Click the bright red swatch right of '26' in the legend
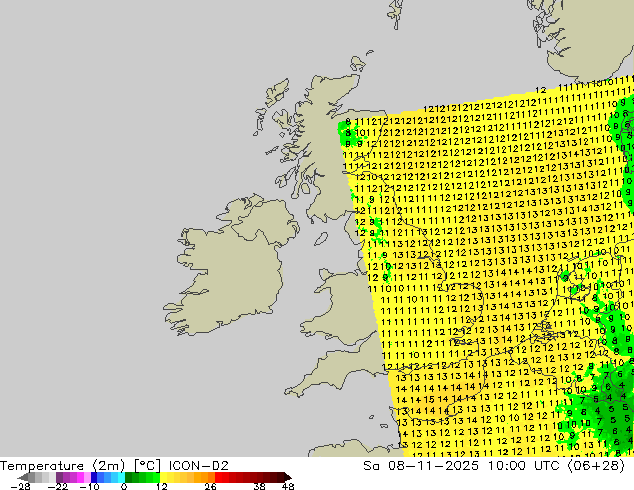Screen dimensions: 634x490 click(218, 477)
